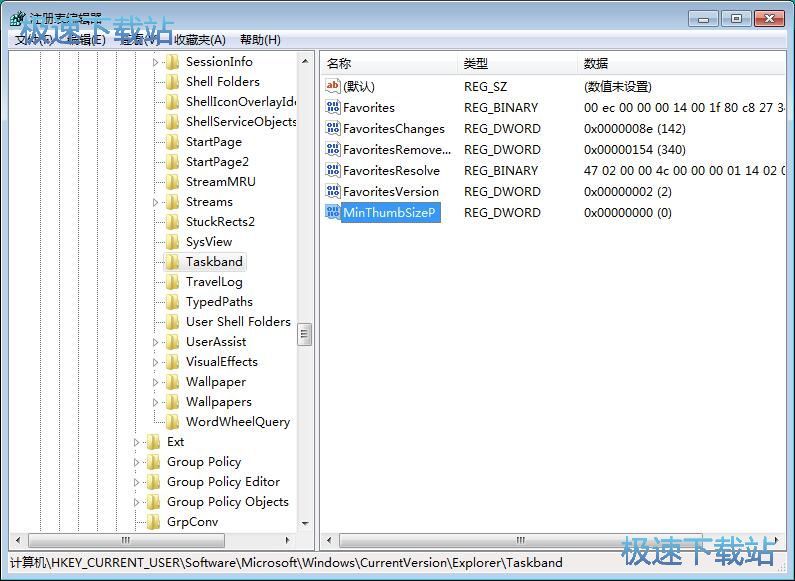Image resolution: width=795 pixels, height=581 pixels.
Task: Click the FavoritesChanges DWORD value icon
Action: tap(333, 128)
